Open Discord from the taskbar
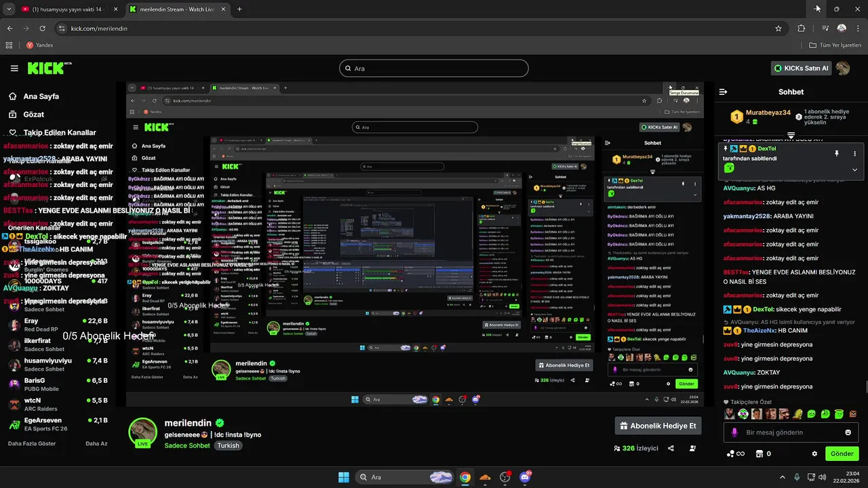 click(526, 477)
